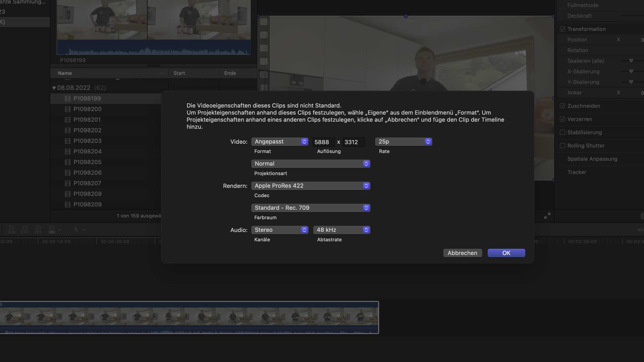Collapse the 08.08.2022 event group

coord(54,88)
